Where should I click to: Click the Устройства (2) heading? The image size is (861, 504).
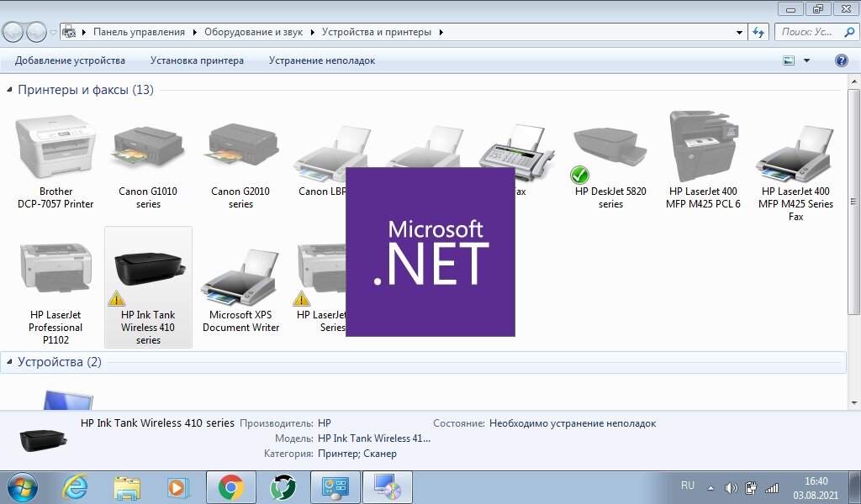tap(60, 362)
